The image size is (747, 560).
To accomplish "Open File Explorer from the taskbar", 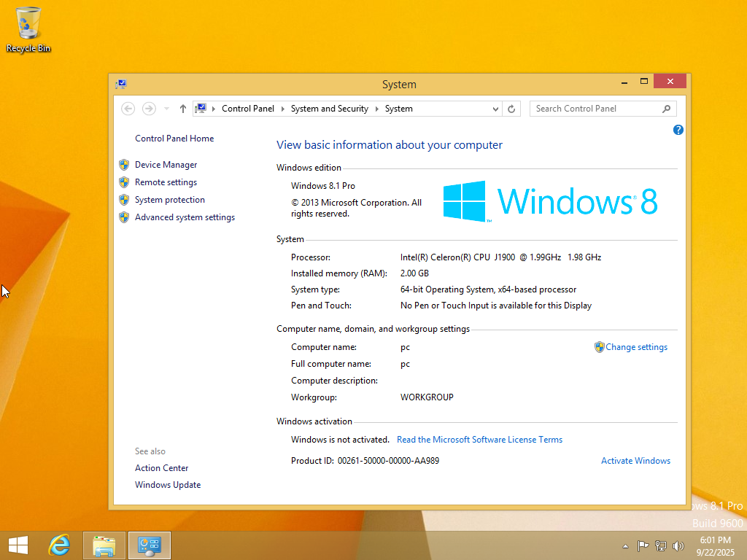I will [104, 545].
